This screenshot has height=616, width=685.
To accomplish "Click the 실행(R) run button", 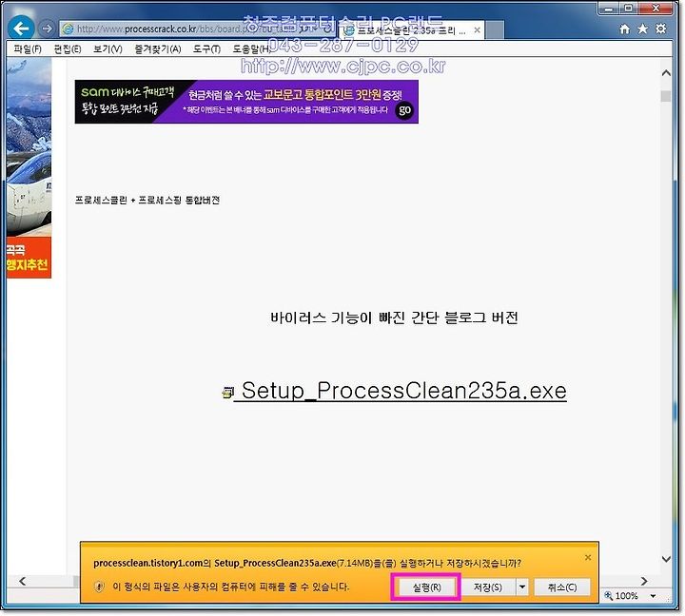I will click(426, 587).
